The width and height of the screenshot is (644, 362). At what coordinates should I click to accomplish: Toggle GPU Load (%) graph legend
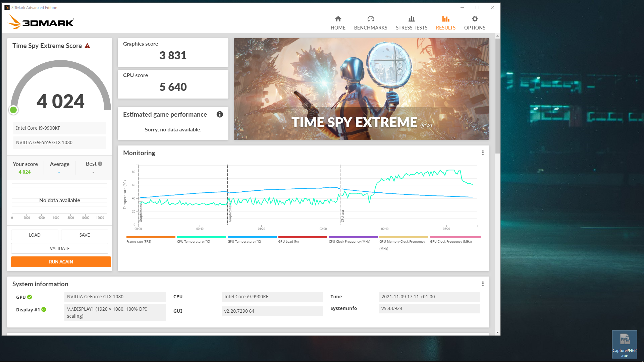[x=303, y=240]
